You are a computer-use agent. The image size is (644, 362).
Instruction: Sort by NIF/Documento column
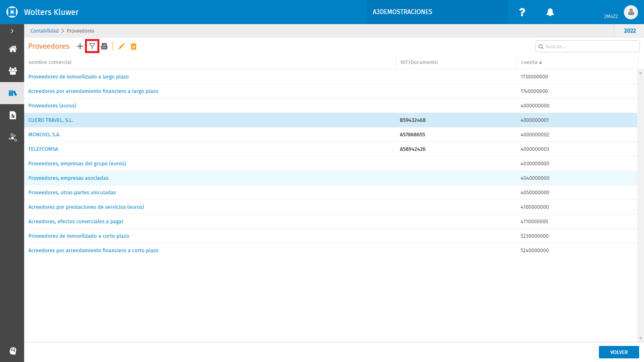pos(419,62)
